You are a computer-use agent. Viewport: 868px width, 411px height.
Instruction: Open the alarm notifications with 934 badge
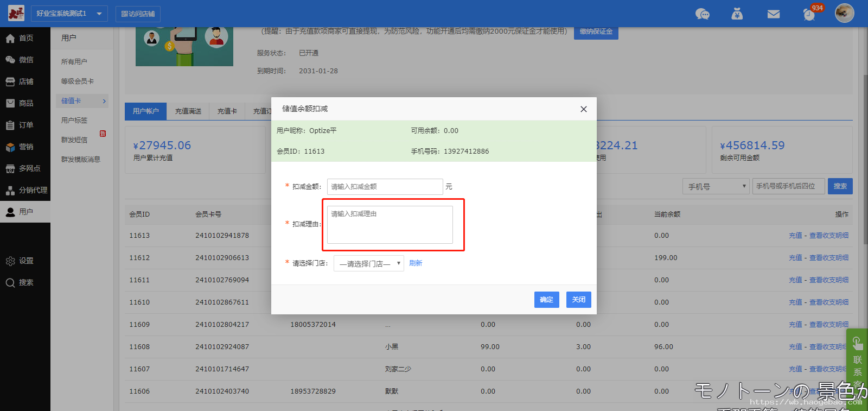(809, 14)
